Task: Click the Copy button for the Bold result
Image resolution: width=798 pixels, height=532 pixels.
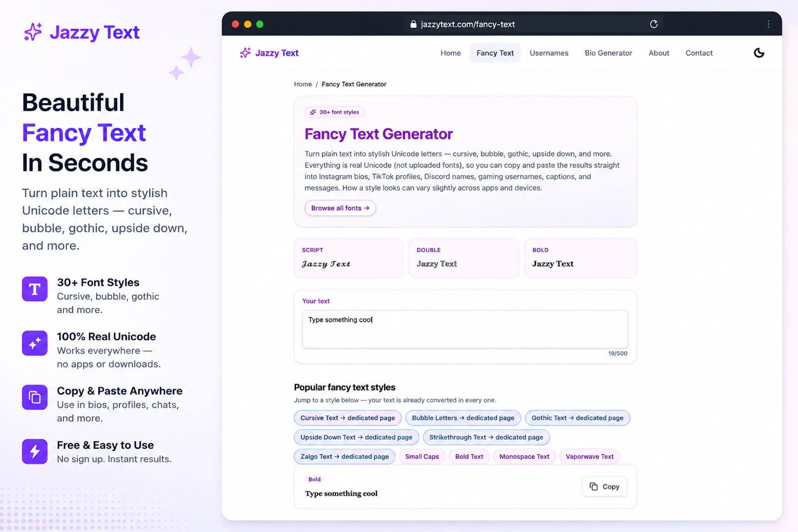Action: [604, 487]
